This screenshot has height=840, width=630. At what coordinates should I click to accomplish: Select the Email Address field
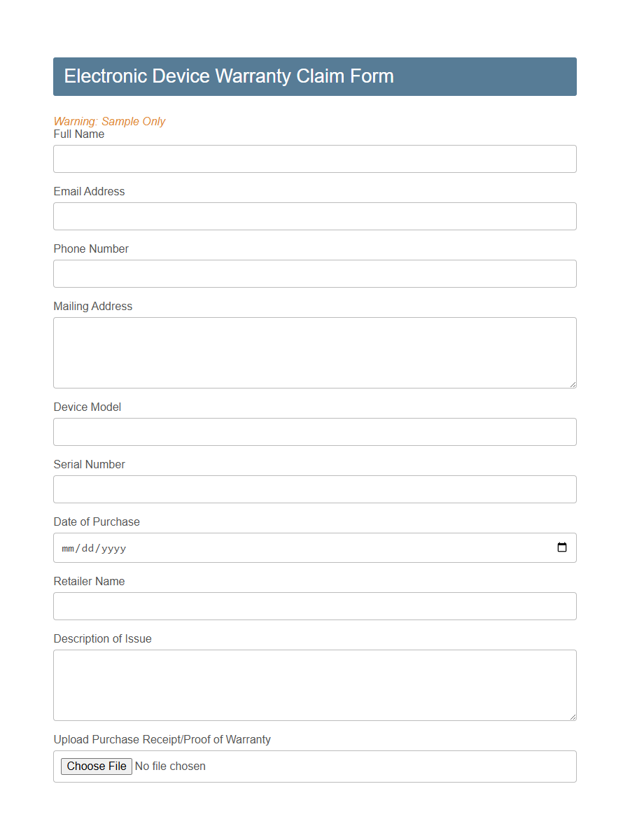(314, 216)
